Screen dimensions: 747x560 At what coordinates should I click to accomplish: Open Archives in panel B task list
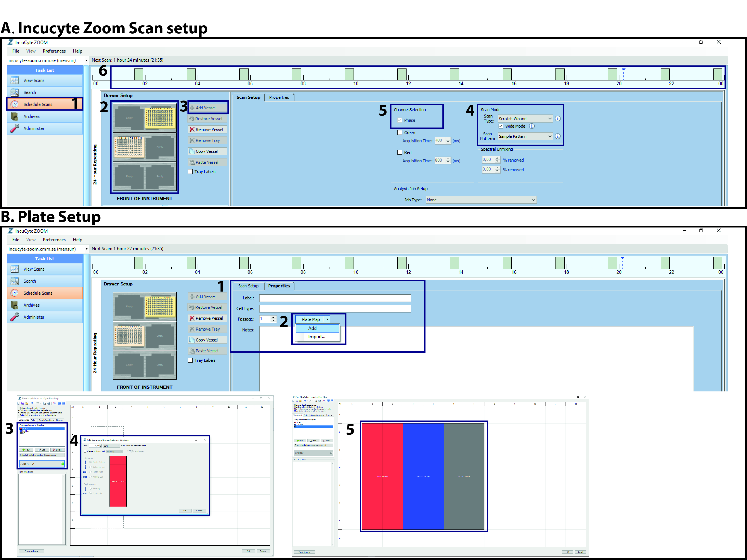pos(44,305)
